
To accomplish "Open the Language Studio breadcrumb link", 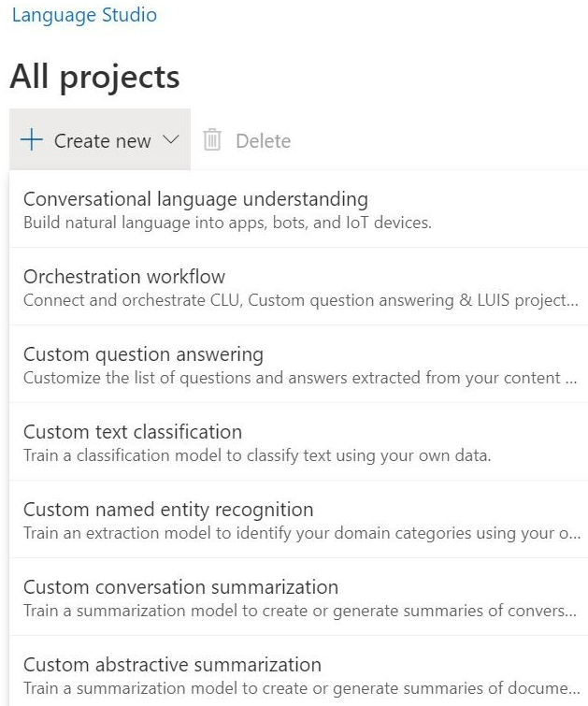I will coord(84,15).
